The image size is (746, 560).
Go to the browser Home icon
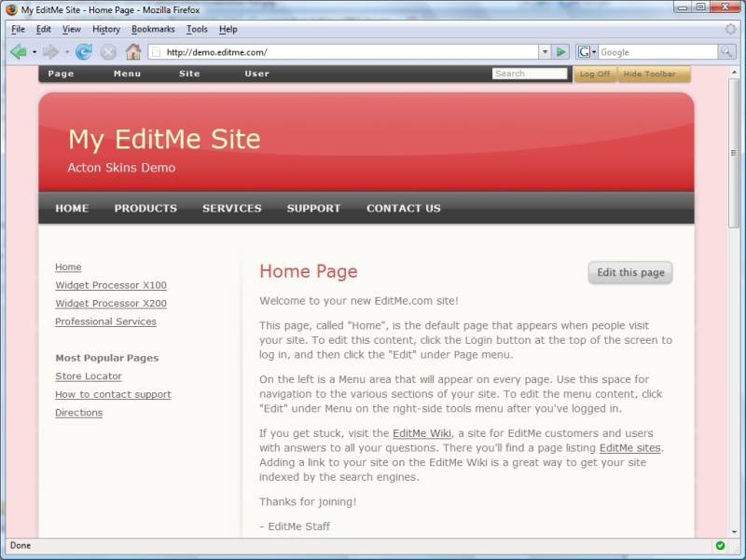[133, 52]
